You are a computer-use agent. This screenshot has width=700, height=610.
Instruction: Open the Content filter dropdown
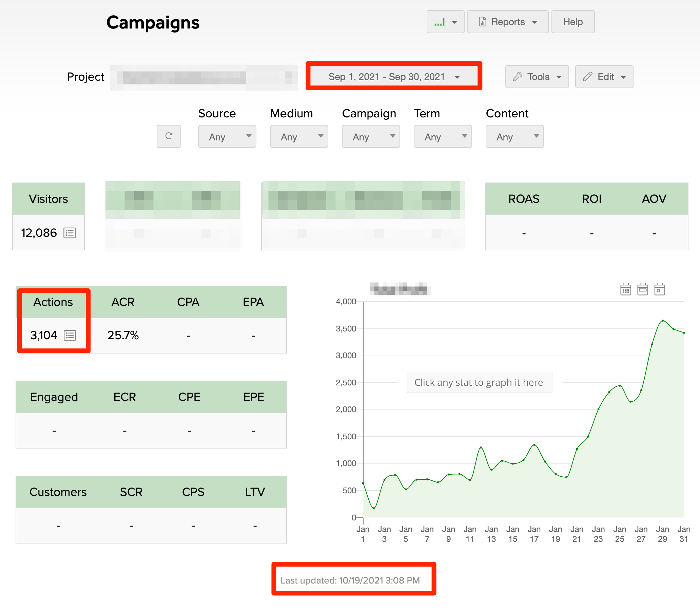[514, 136]
